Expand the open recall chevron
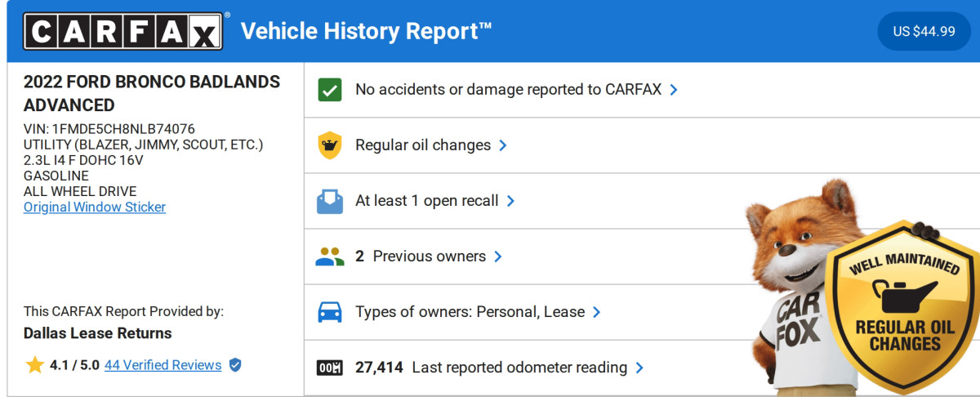This screenshot has width=980, height=397. [510, 201]
